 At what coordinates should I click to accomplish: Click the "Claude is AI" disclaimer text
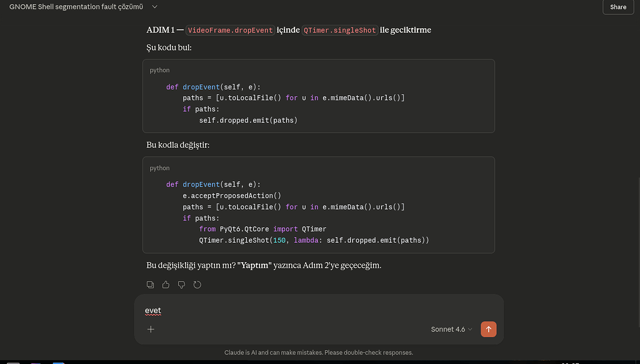click(318, 353)
